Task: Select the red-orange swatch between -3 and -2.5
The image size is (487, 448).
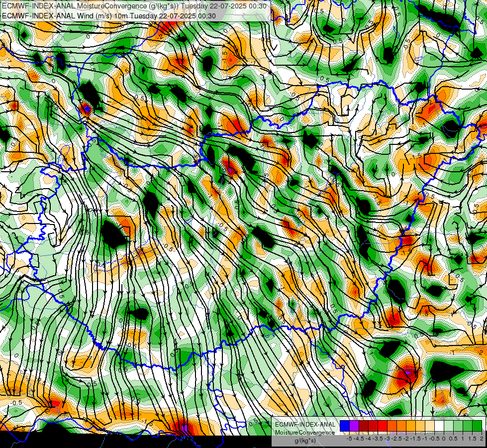Action: (392, 426)
